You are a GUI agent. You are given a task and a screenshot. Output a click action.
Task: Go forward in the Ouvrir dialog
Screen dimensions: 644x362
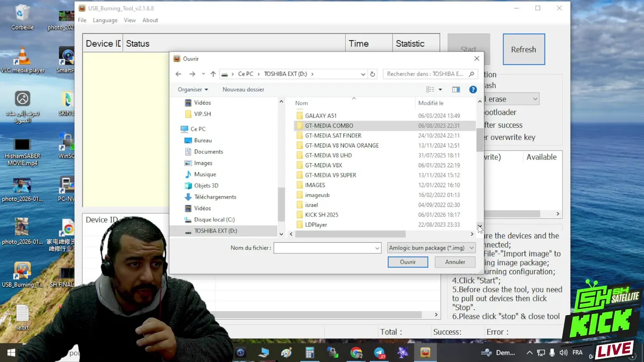(x=192, y=74)
